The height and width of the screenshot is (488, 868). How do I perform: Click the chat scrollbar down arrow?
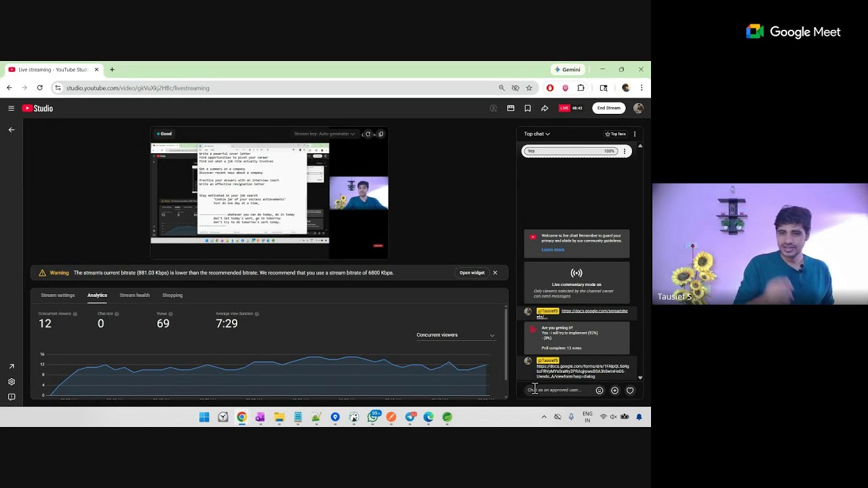[640, 378]
